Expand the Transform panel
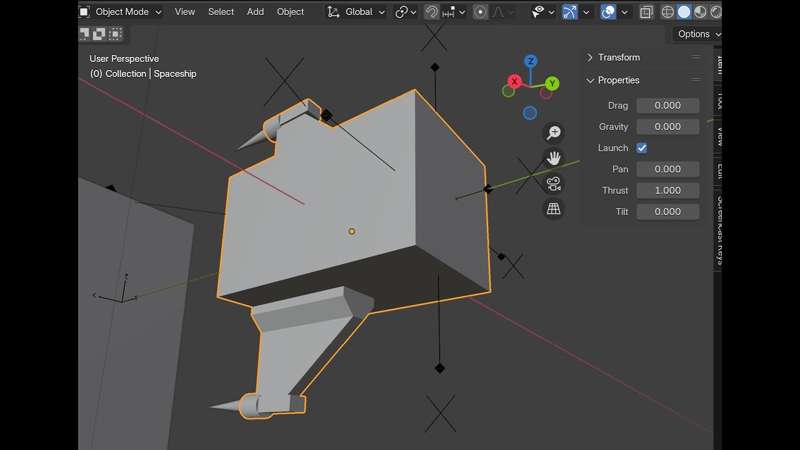The width and height of the screenshot is (800, 450). (x=590, y=57)
